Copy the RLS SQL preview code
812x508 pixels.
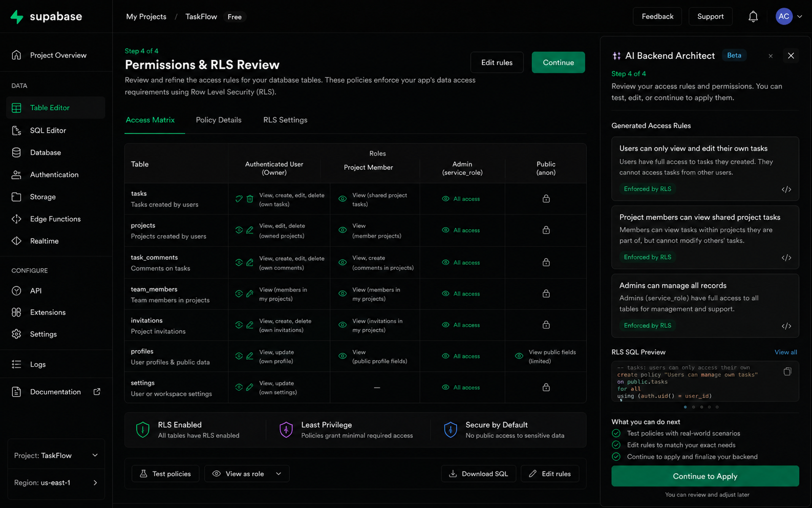coord(787,371)
